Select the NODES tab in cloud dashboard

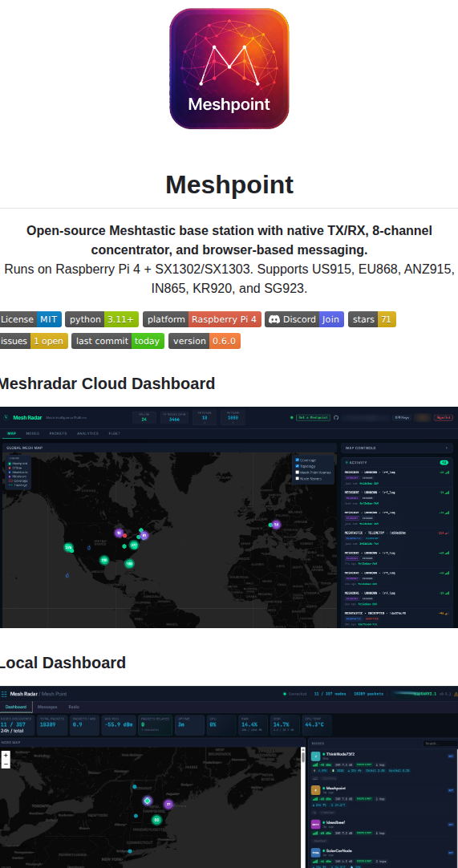[x=33, y=433]
